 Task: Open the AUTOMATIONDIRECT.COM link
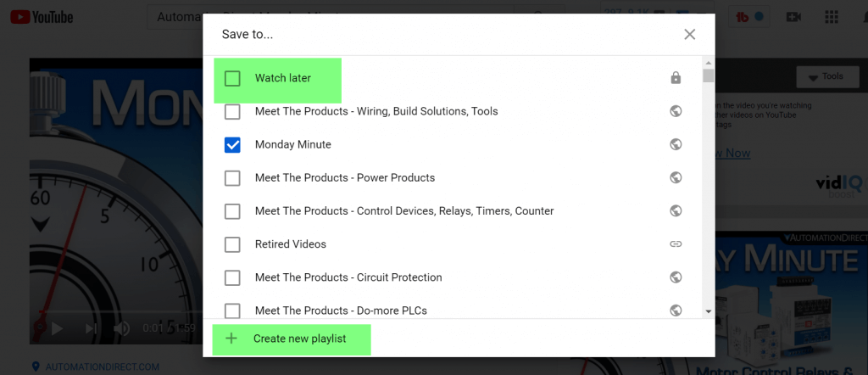click(x=100, y=367)
